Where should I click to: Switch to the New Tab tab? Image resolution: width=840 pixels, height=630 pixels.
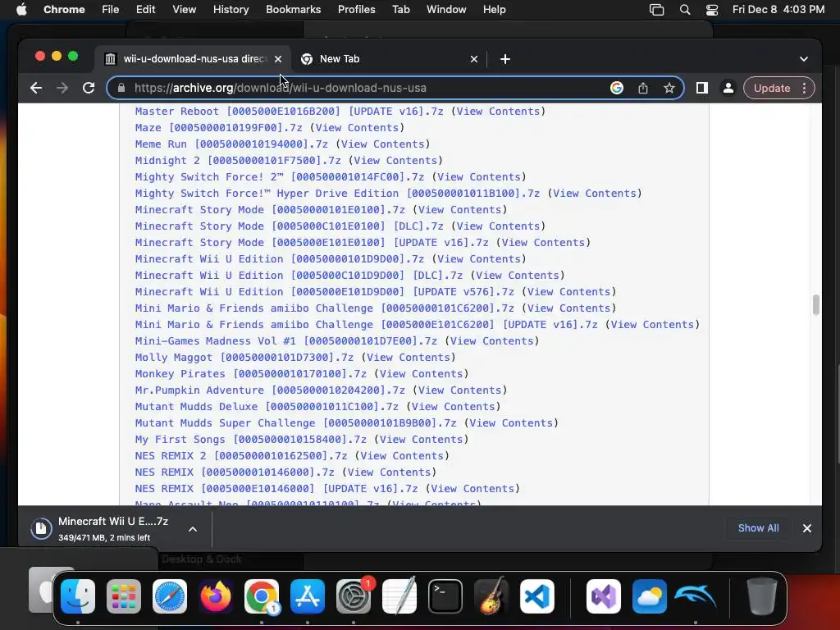click(x=388, y=59)
